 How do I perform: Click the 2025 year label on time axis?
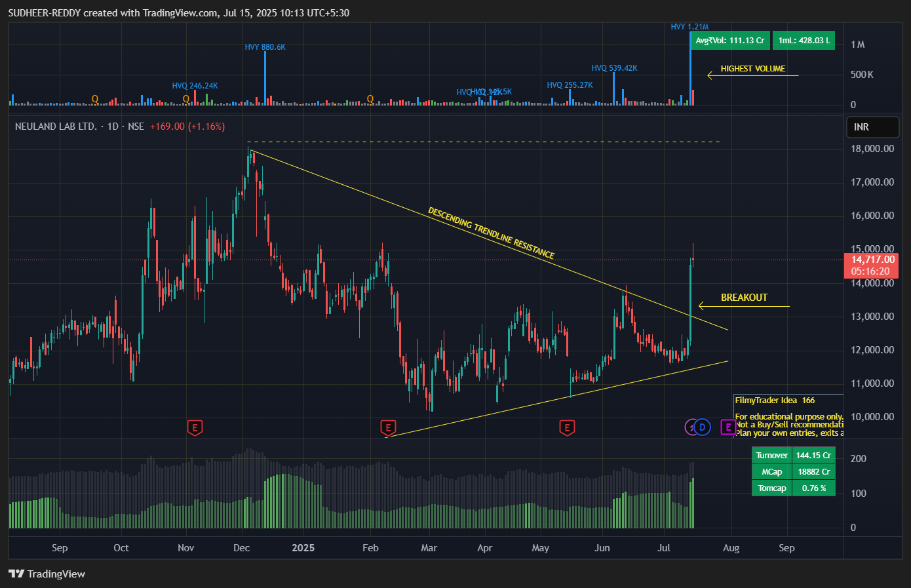click(x=303, y=548)
